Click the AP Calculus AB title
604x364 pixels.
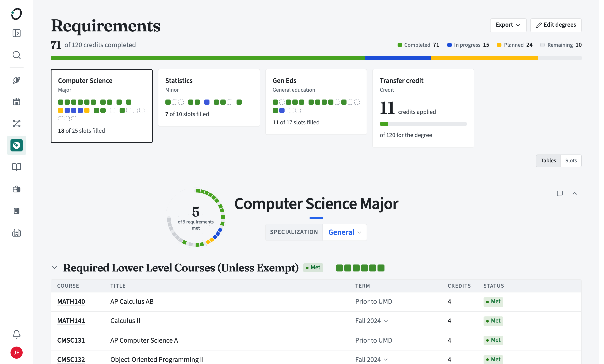click(x=132, y=302)
